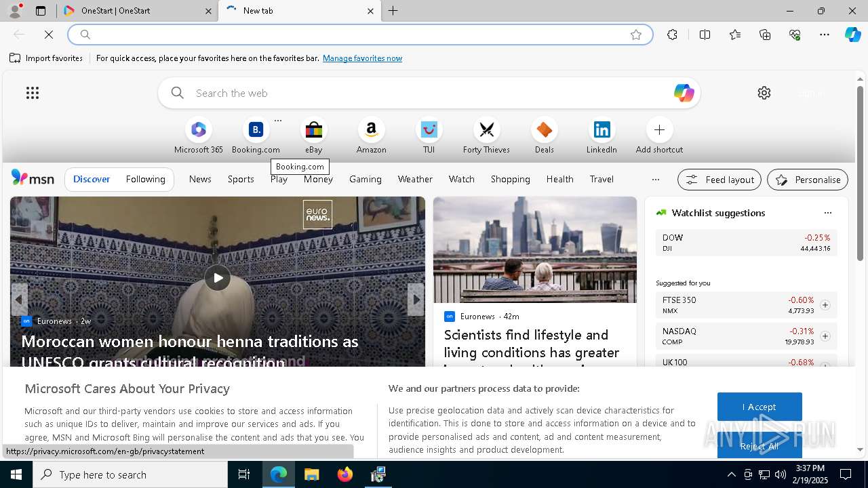The image size is (868, 488).
Task: Add FTSE 350 to watchlist
Action: click(x=825, y=305)
